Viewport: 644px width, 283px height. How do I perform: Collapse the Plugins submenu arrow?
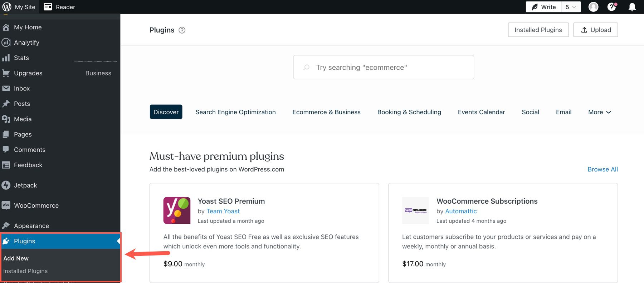tap(118, 241)
